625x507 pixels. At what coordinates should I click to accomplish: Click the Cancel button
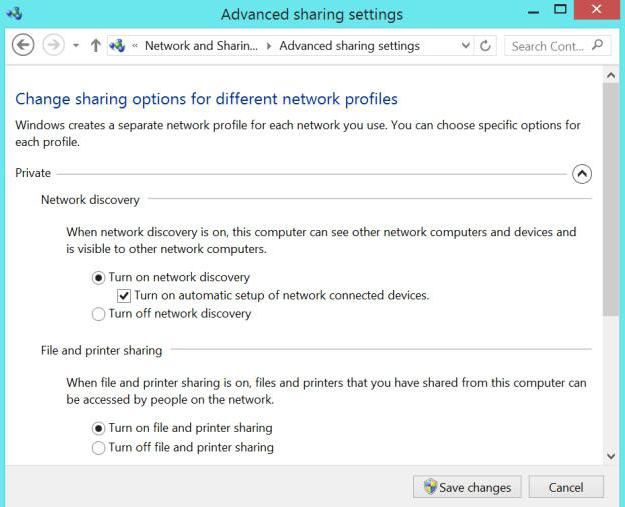[566, 487]
